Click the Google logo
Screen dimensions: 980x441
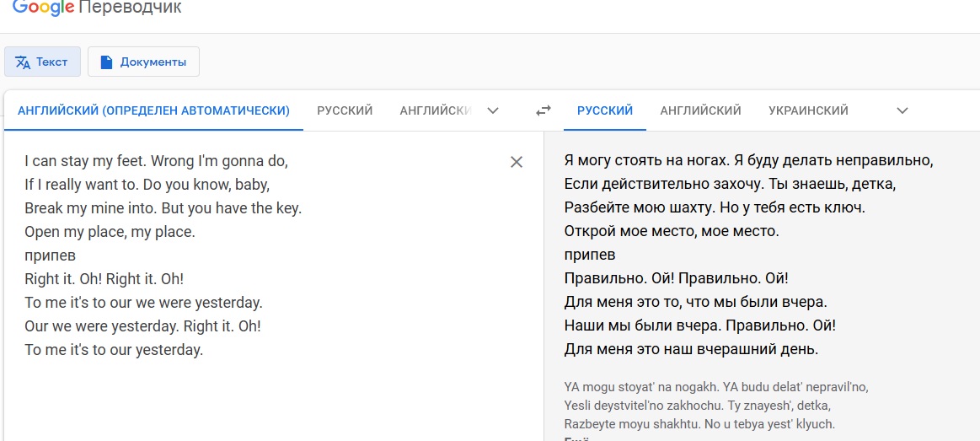[x=42, y=8]
